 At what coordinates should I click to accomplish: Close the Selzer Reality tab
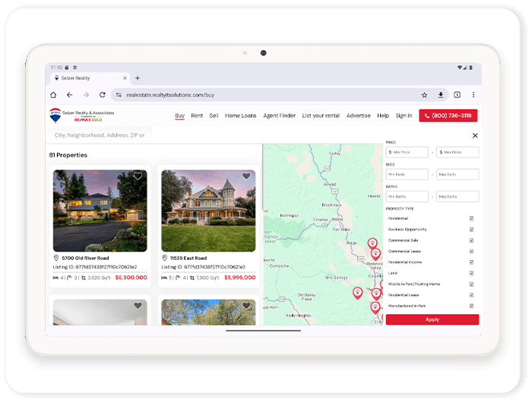[125, 78]
